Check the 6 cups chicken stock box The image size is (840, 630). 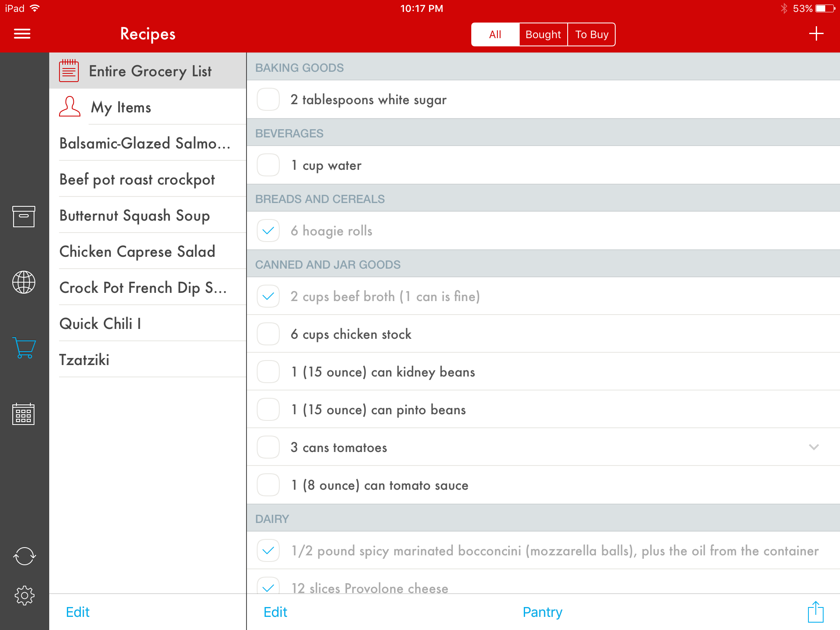click(268, 334)
